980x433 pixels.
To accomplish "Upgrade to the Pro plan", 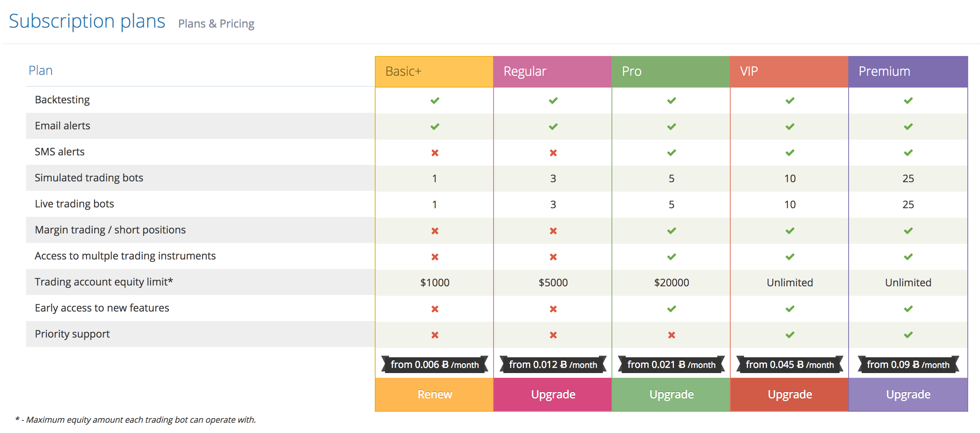I will point(671,394).
